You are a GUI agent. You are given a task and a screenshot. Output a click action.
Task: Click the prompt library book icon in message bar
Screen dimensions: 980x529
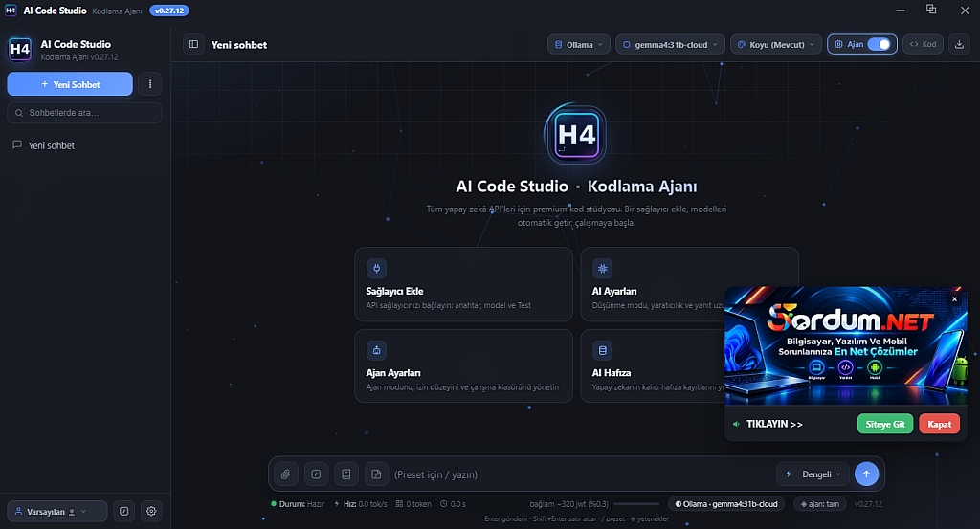[x=346, y=474]
